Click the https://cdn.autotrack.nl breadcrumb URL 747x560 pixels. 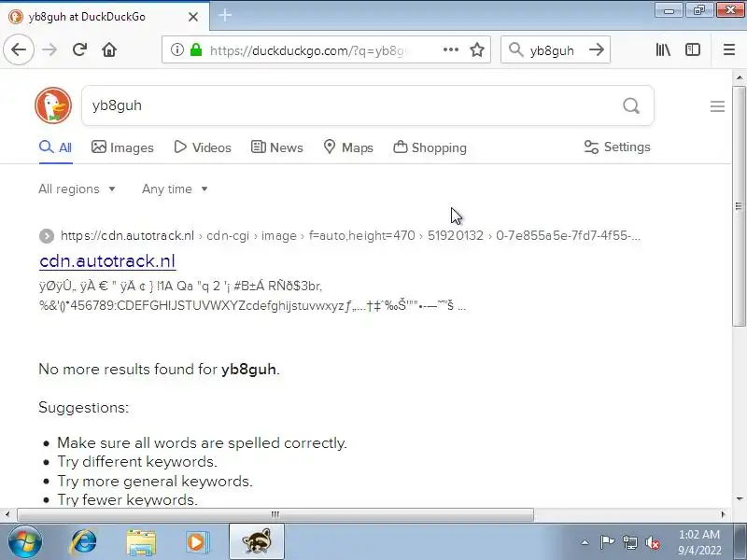coord(127,236)
